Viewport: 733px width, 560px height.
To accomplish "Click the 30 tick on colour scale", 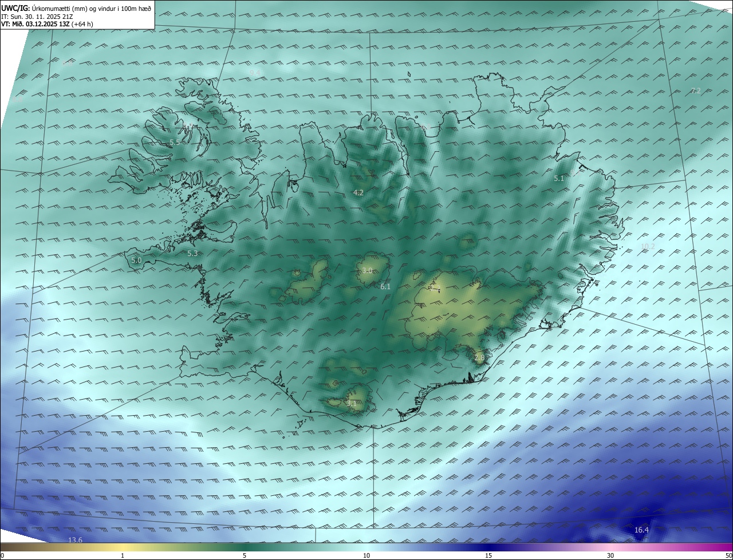I will (610, 555).
